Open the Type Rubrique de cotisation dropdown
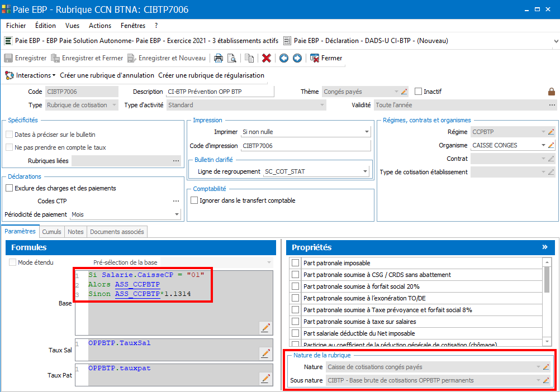This screenshot has height=392, width=560. click(114, 105)
